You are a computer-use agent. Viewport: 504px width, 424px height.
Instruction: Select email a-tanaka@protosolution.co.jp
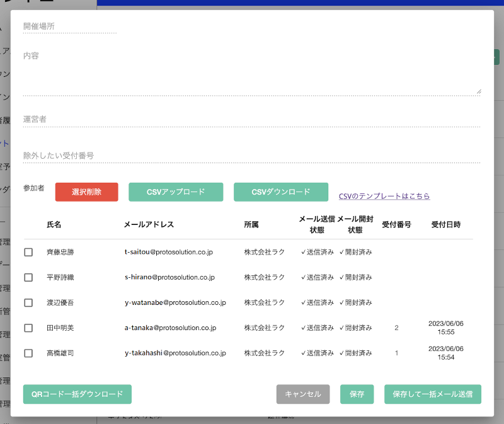(170, 328)
